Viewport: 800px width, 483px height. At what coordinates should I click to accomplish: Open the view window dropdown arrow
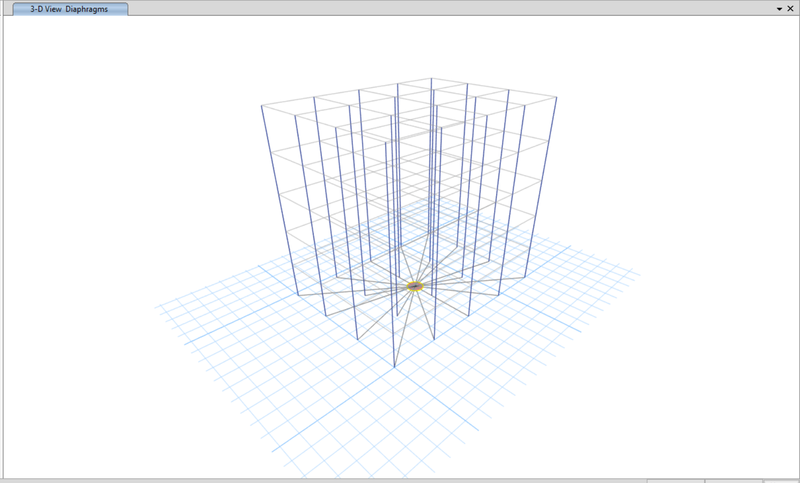pyautogui.click(x=779, y=9)
